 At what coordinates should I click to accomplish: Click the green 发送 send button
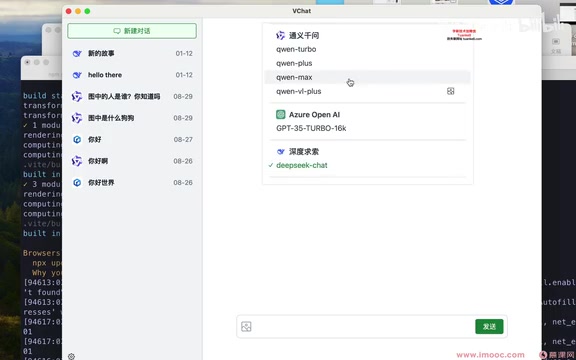(489, 327)
